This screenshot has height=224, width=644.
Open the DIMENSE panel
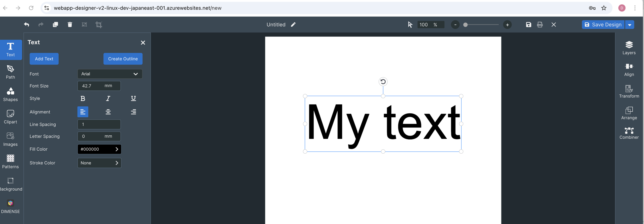pyautogui.click(x=10, y=206)
